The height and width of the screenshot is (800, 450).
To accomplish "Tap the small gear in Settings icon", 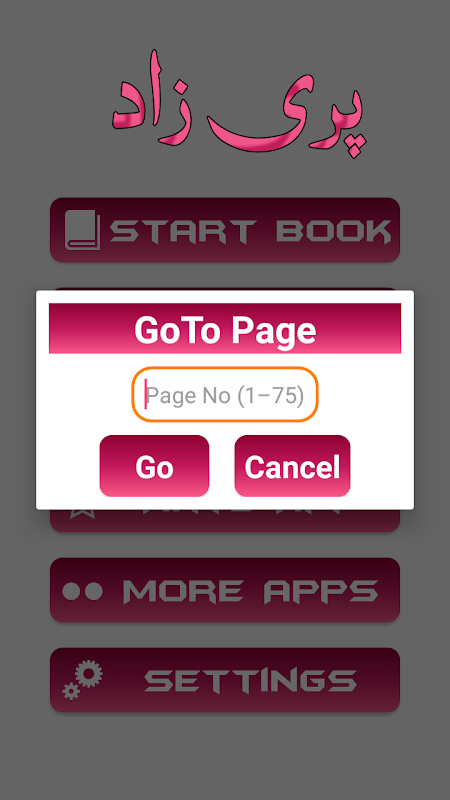I will click(x=70, y=691).
